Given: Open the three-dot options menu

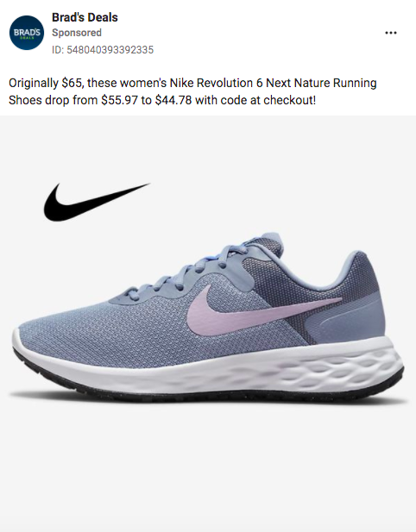Looking at the screenshot, I should [390, 33].
